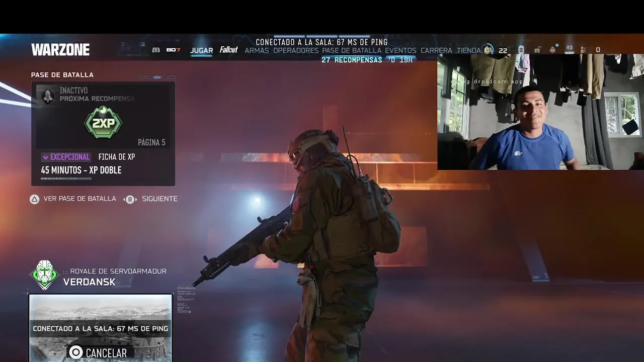The image size is (644, 362).
Task: Click the triangle button icon
Action: pyautogui.click(x=34, y=199)
